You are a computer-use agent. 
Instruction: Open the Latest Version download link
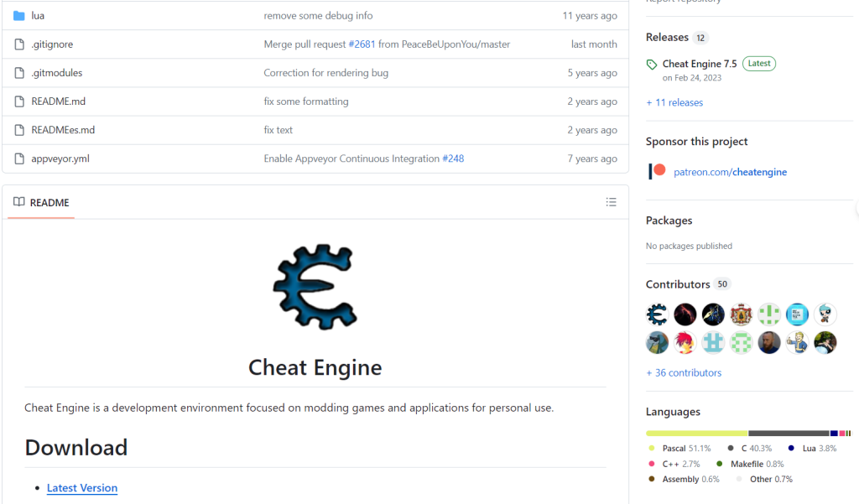click(82, 488)
